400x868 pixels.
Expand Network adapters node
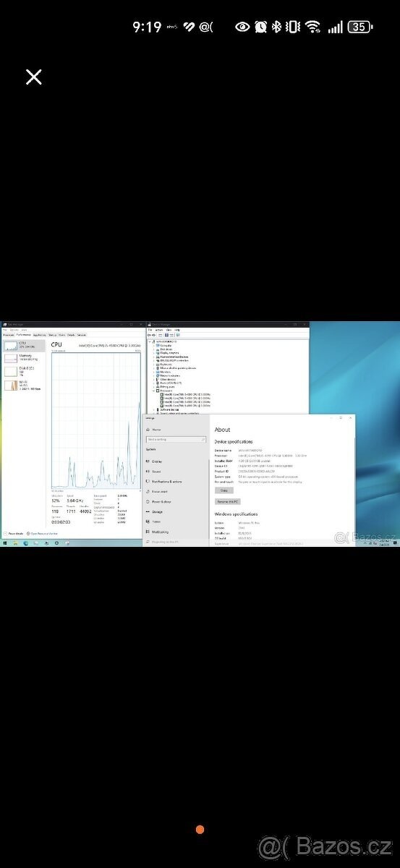pyautogui.click(x=154, y=375)
